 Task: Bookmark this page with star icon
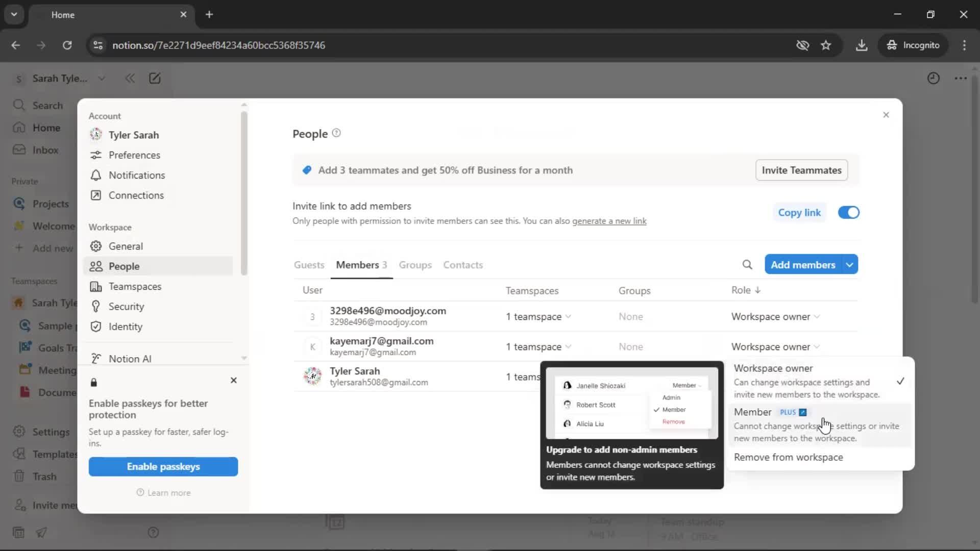coord(826,45)
